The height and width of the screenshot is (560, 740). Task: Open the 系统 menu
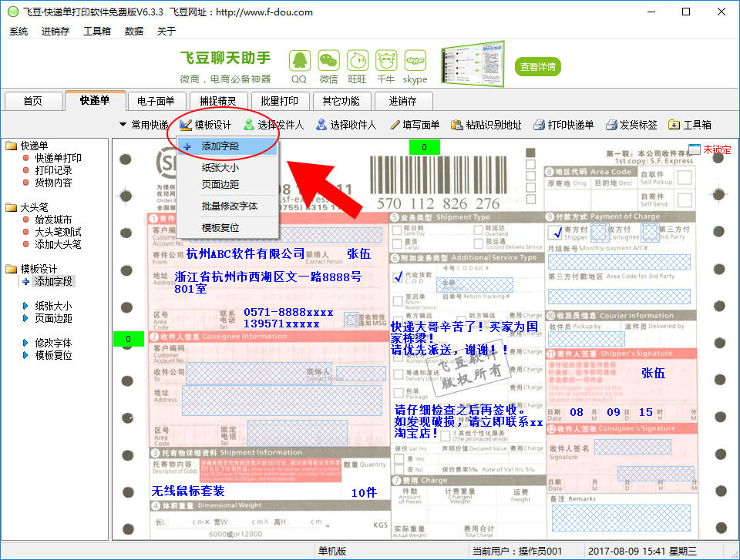click(18, 31)
